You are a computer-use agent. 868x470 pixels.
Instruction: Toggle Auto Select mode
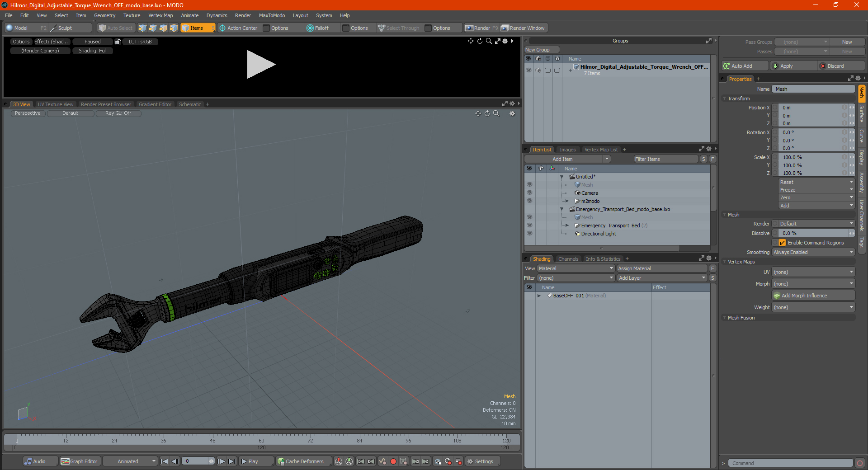pos(116,28)
